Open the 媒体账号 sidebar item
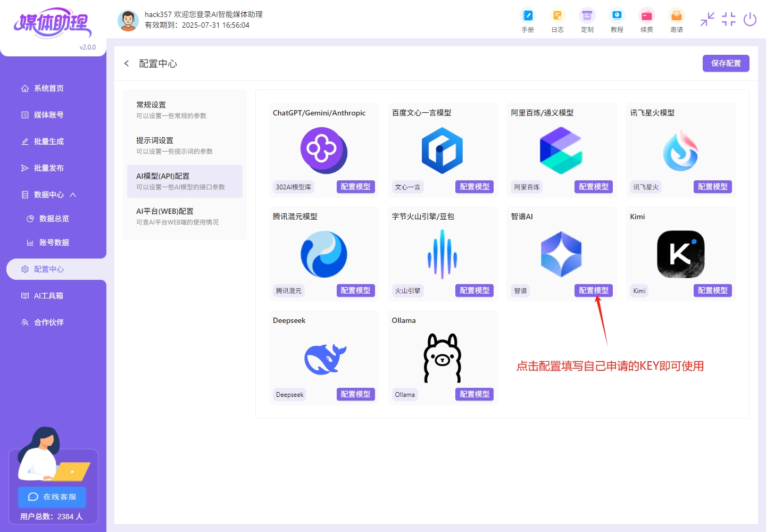Viewport: 766px width, 532px height. click(48, 114)
